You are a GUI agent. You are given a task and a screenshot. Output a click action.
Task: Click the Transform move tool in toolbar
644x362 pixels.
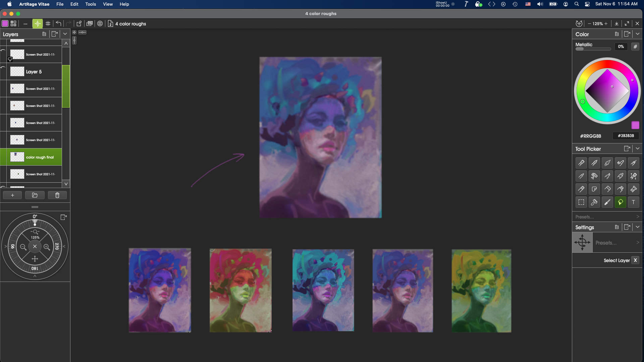pyautogui.click(x=38, y=23)
